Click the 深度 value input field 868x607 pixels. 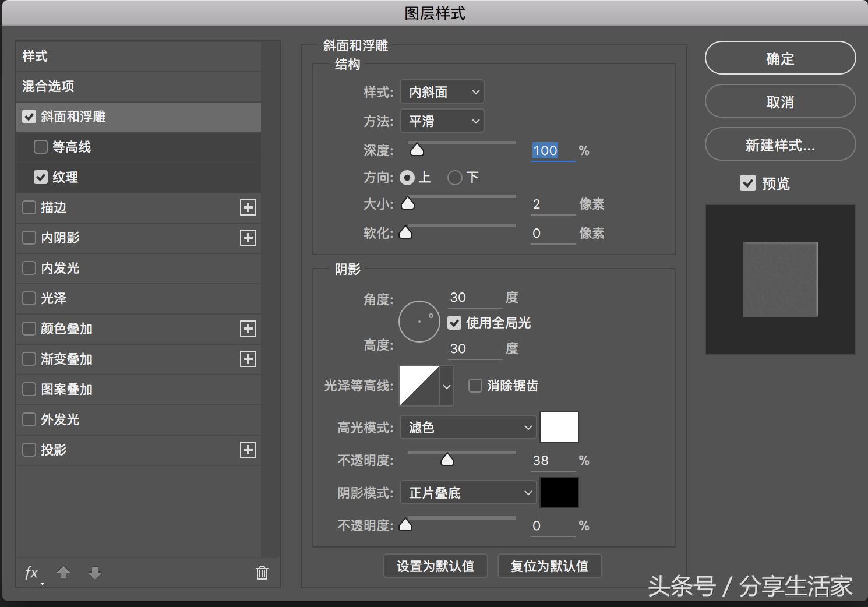(545, 150)
